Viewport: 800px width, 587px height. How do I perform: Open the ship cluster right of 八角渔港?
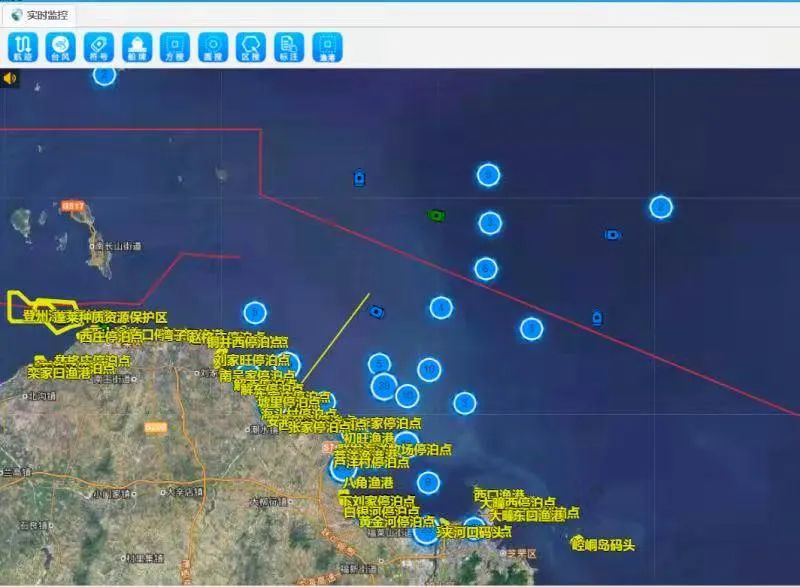tap(429, 482)
